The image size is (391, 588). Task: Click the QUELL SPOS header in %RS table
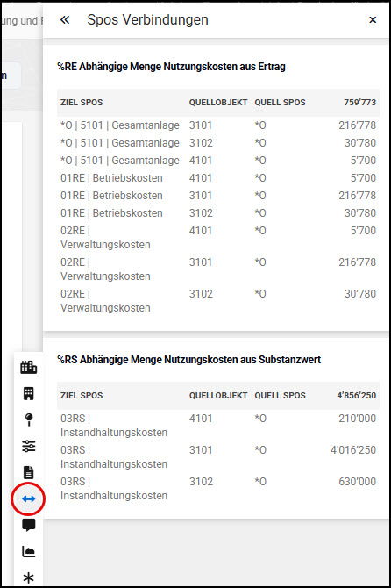coord(281,396)
